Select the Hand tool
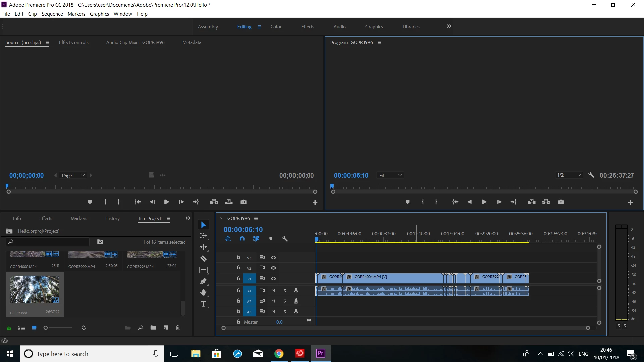Image resolution: width=644 pixels, height=362 pixels. point(203,292)
